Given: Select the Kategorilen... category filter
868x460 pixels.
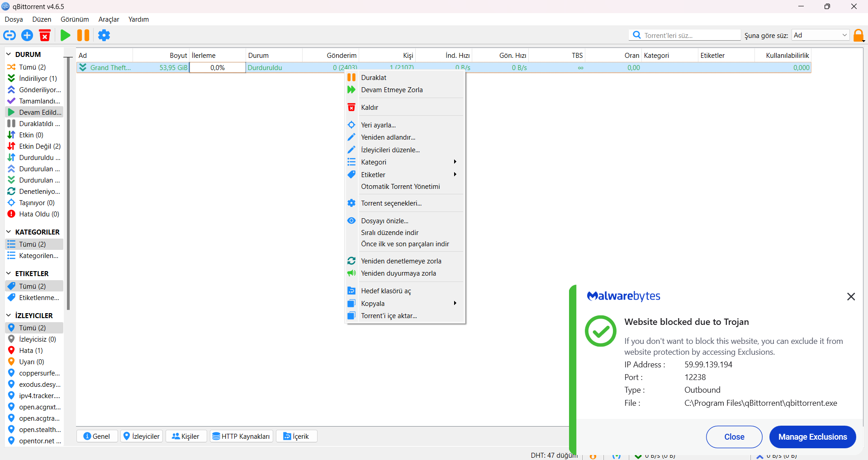Looking at the screenshot, I should coord(34,255).
